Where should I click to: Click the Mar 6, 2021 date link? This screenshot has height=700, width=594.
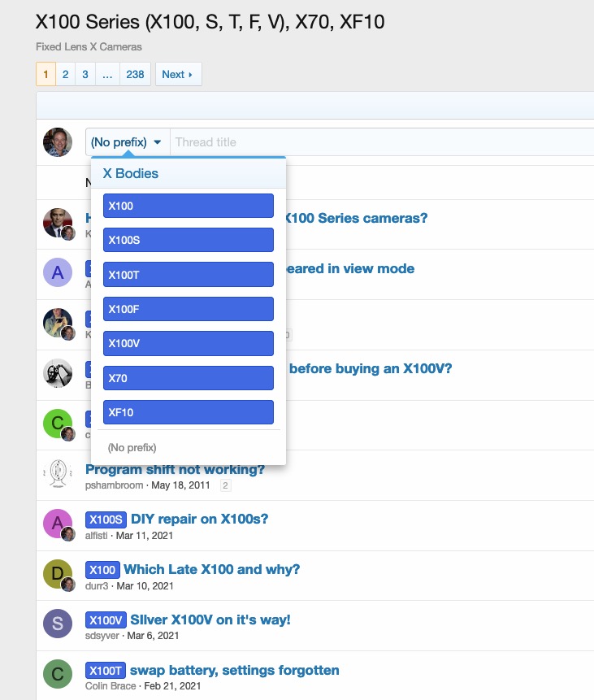pos(153,636)
